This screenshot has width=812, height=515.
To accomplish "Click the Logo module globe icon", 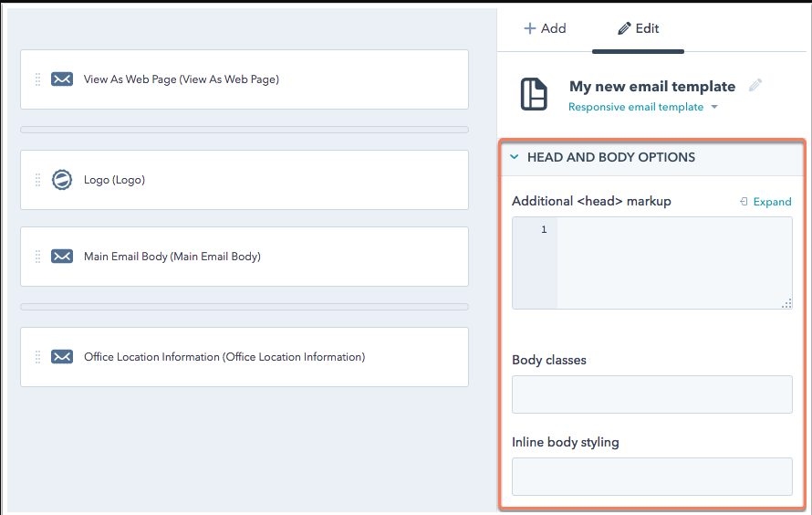I will 62,180.
